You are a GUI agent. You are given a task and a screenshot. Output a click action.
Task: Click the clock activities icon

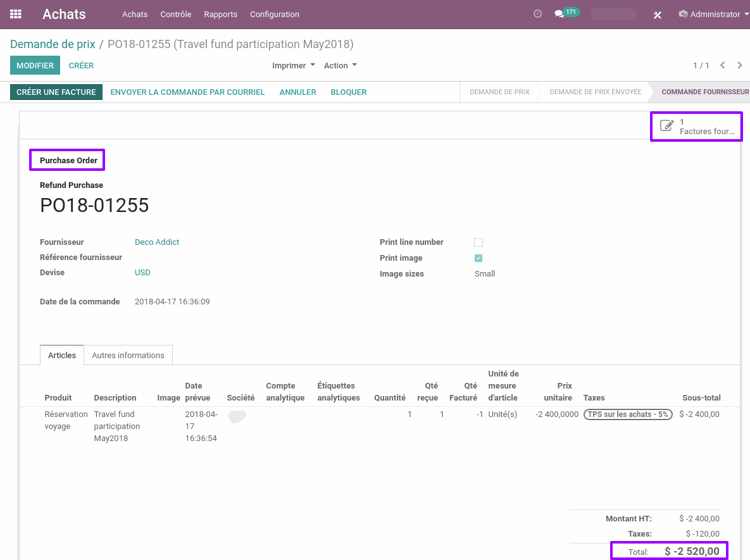[537, 14]
